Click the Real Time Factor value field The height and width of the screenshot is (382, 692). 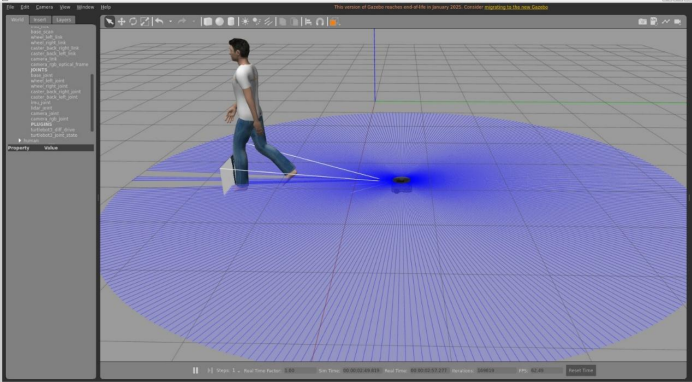coord(300,371)
